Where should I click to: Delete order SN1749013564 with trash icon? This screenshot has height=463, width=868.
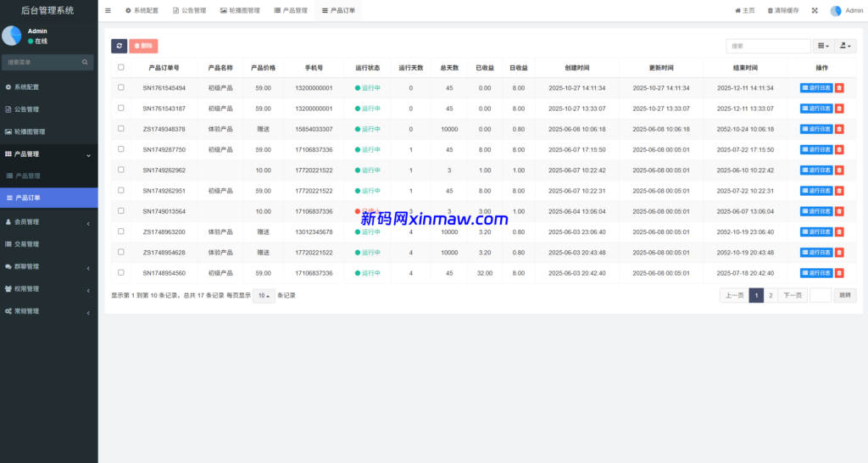coord(839,211)
